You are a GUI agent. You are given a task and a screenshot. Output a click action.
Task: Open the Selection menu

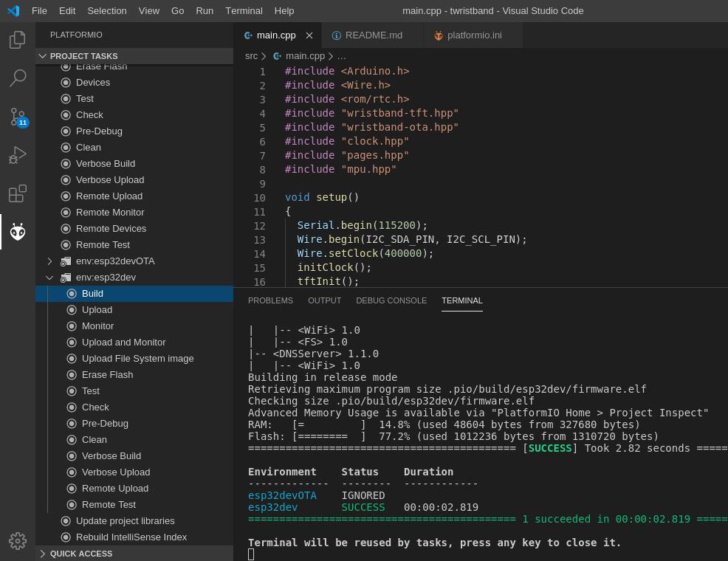click(x=107, y=10)
